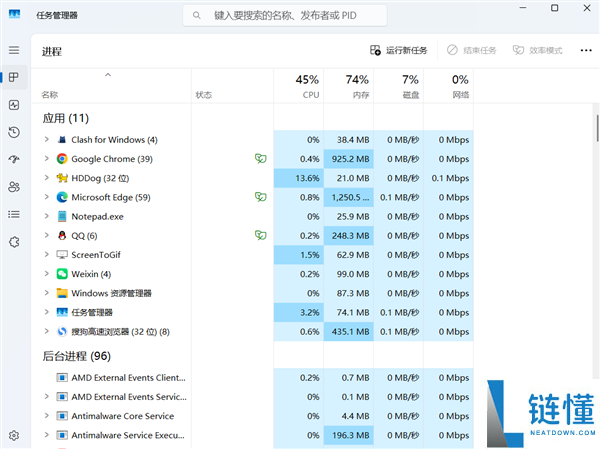Click efficiency mode leaf on QQ row
Screen dimensions: 600x449
[x=261, y=235]
